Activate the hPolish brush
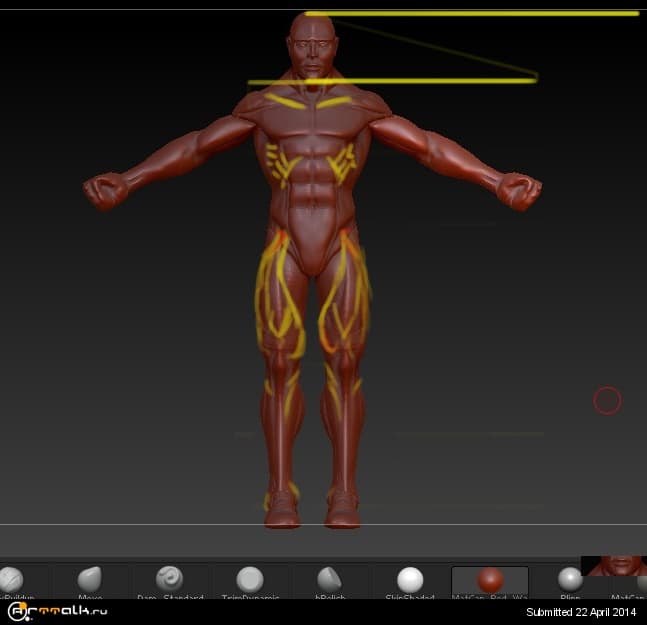 [x=329, y=580]
